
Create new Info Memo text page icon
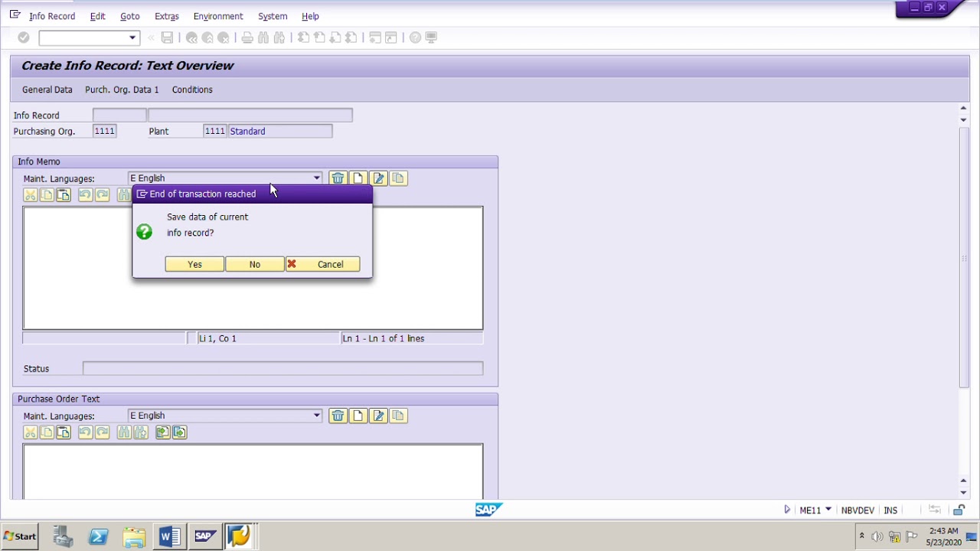pyautogui.click(x=358, y=178)
